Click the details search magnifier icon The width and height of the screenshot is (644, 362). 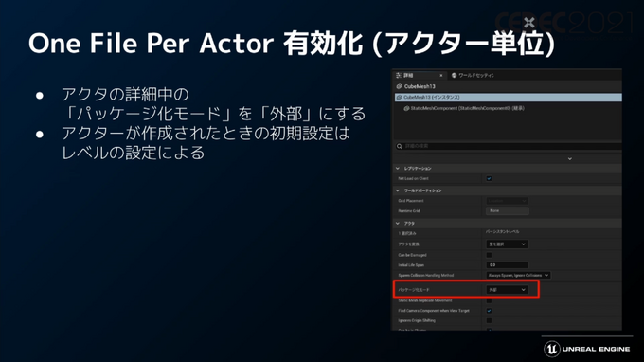pyautogui.click(x=400, y=146)
